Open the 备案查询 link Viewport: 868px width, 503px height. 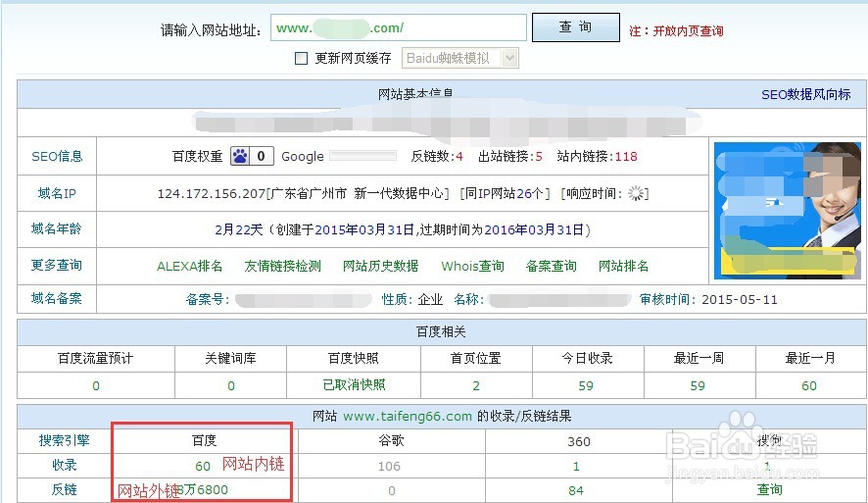[551, 266]
